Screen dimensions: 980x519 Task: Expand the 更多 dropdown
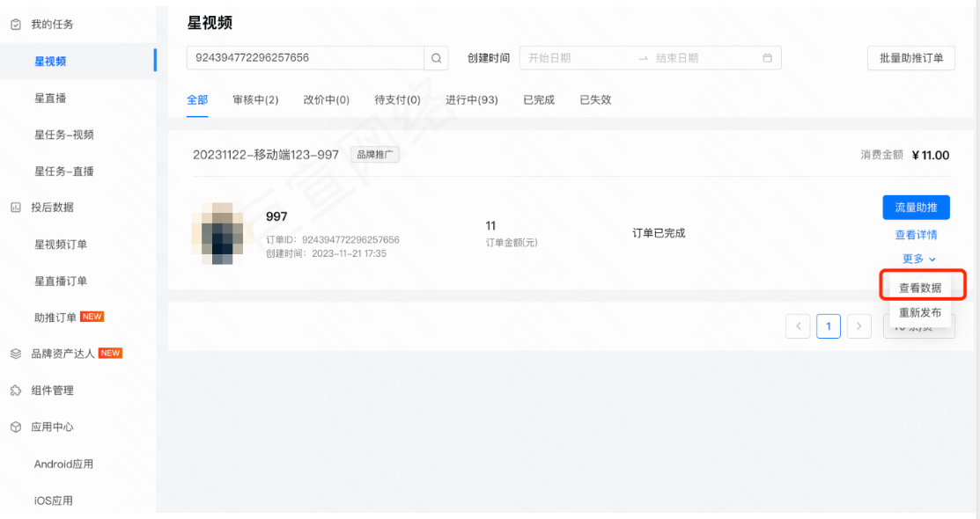point(918,259)
